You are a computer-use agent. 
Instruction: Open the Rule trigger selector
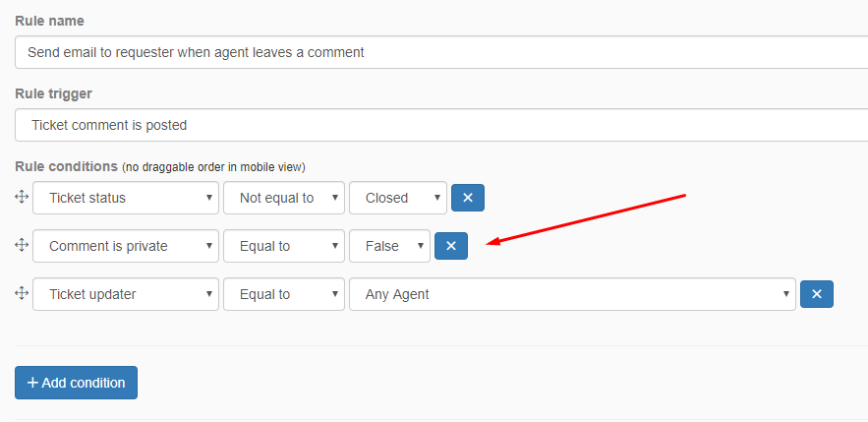[x=441, y=125]
